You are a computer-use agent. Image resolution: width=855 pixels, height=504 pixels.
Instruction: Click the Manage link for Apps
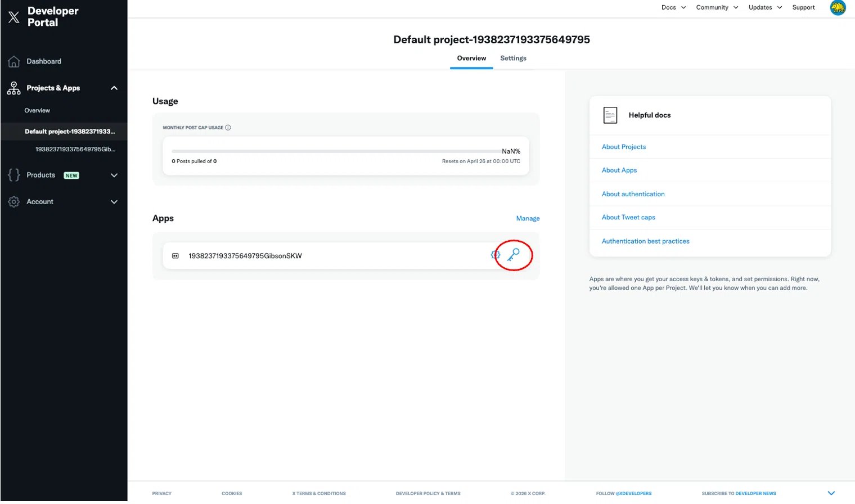(528, 219)
